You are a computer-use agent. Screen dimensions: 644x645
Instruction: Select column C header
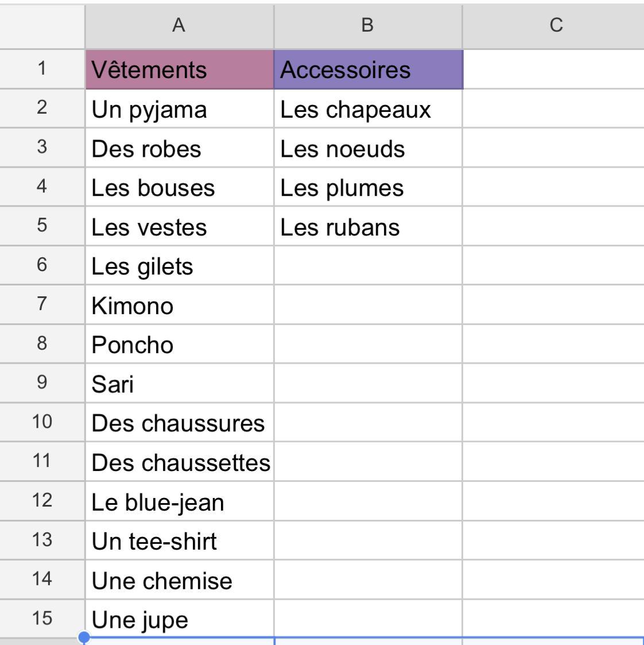click(553, 26)
